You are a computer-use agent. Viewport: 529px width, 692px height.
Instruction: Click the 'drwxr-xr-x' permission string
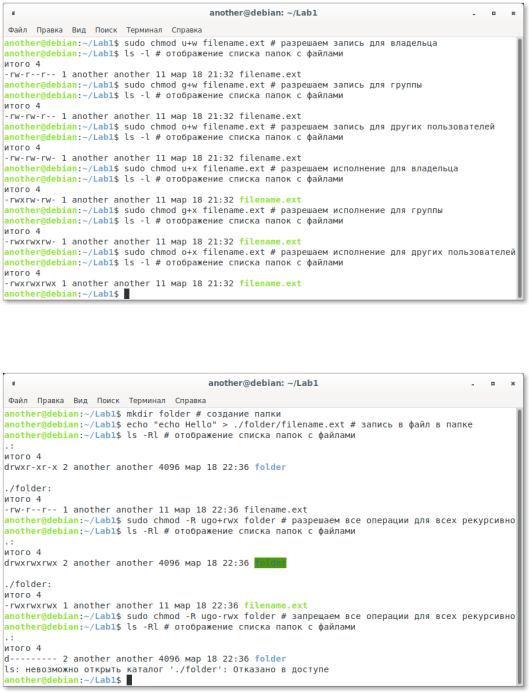31,467
